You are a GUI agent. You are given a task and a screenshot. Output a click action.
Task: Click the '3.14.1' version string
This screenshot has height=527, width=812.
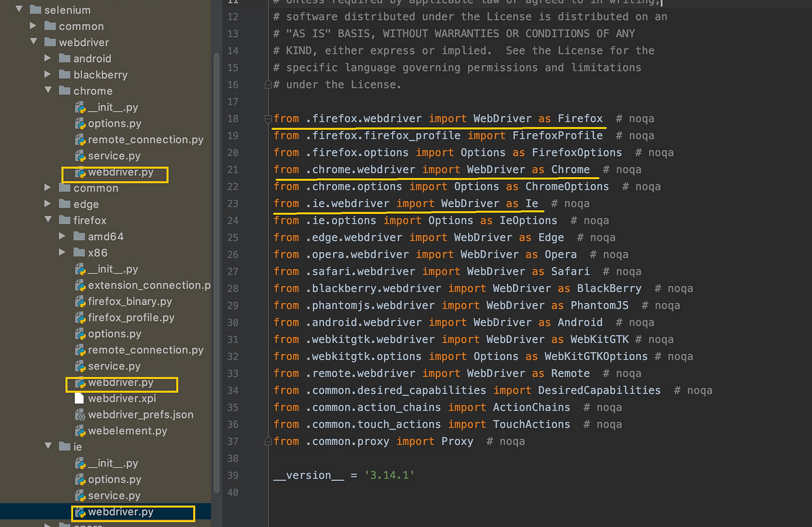coord(390,475)
